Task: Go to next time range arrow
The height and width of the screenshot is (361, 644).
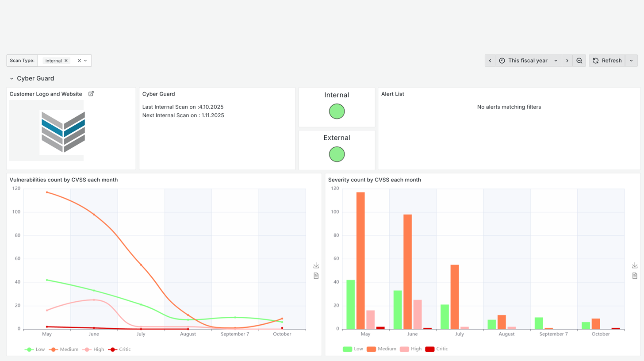Action: [x=567, y=61]
